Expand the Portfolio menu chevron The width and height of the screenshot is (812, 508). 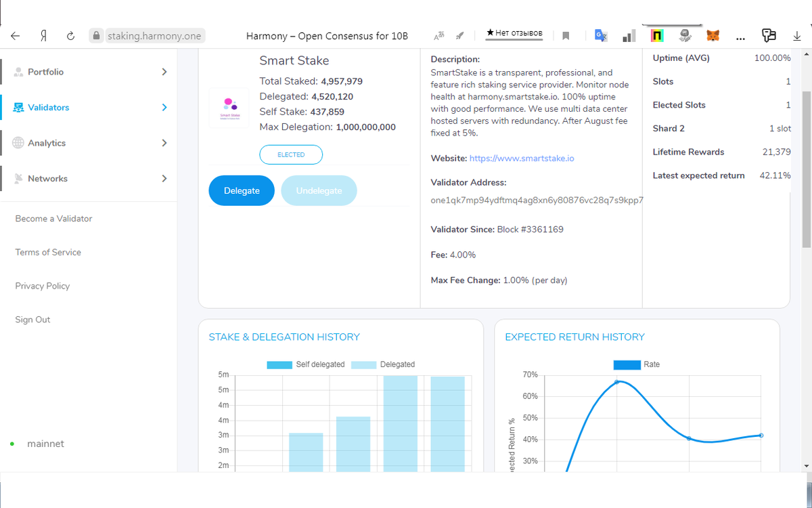tap(164, 72)
